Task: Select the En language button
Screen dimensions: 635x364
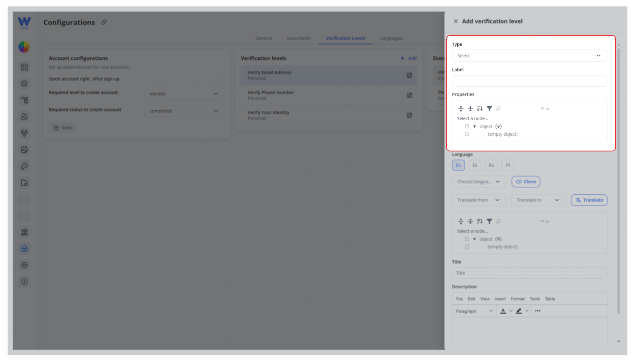Action: (458, 165)
